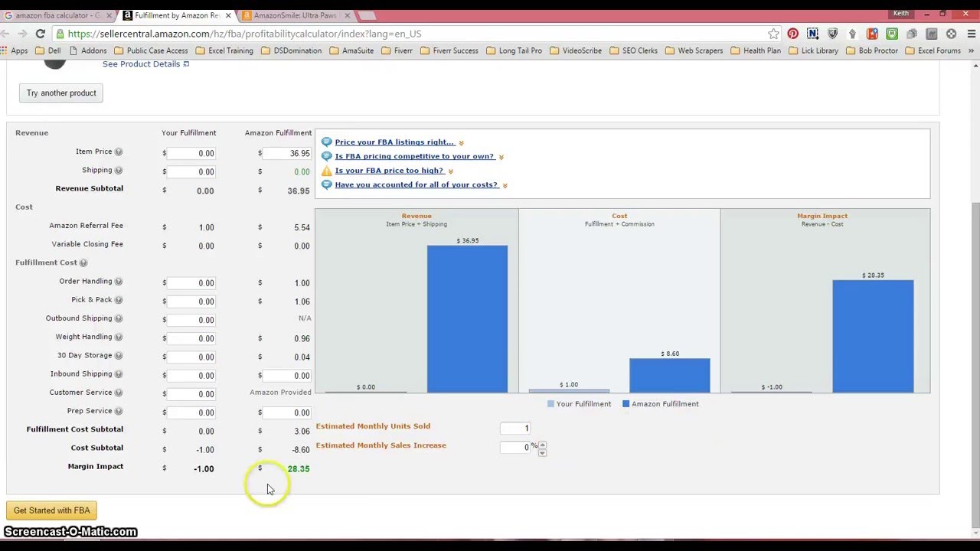The width and height of the screenshot is (980, 551).
Task: Show help icon next to Fulfillment Cost
Action: [x=83, y=262]
